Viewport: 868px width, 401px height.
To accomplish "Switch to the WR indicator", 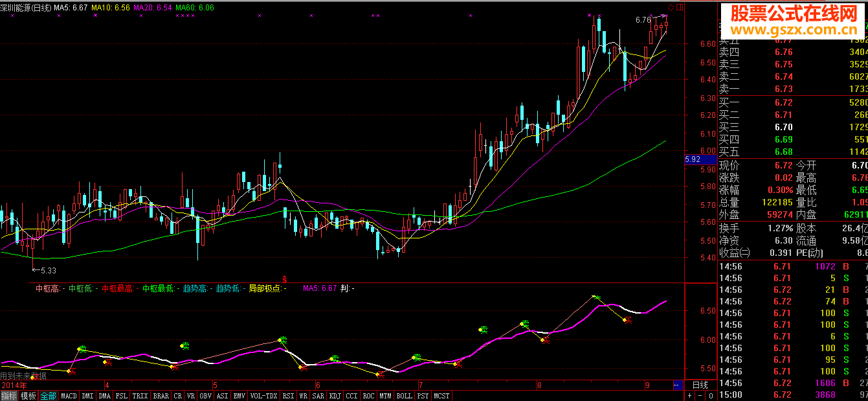I will pyautogui.click(x=304, y=395).
